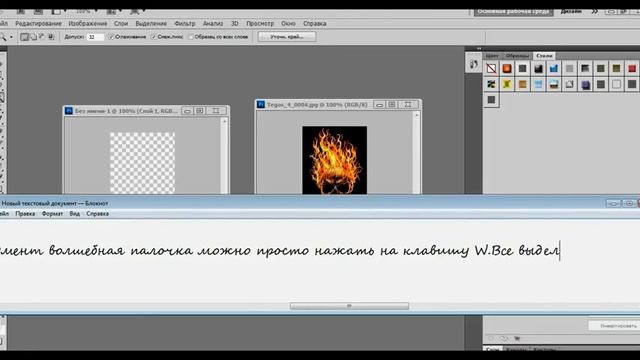Open the Фильтр menu
The image size is (640, 360).
pos(185,24)
